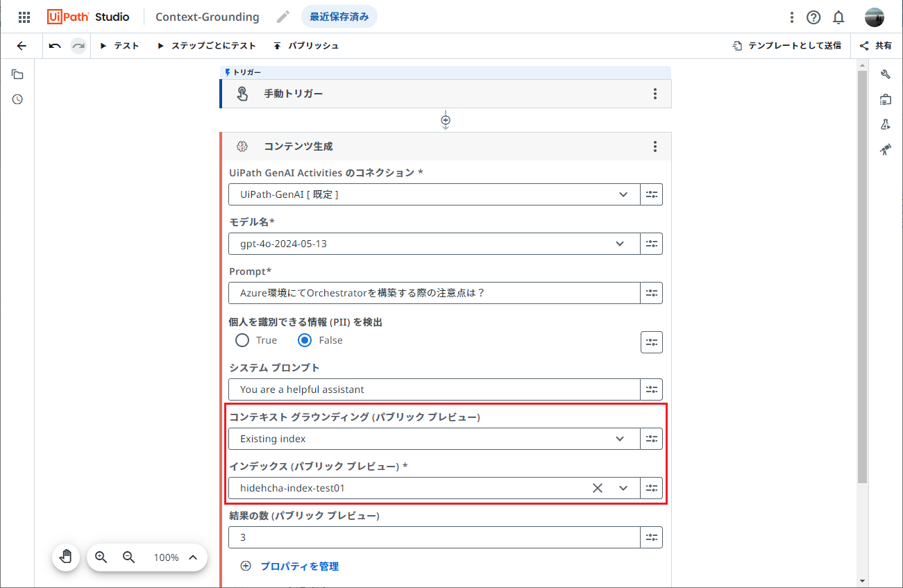Screen dimensions: 903x588
Task: View run history via clock icon
Action: (x=17, y=99)
